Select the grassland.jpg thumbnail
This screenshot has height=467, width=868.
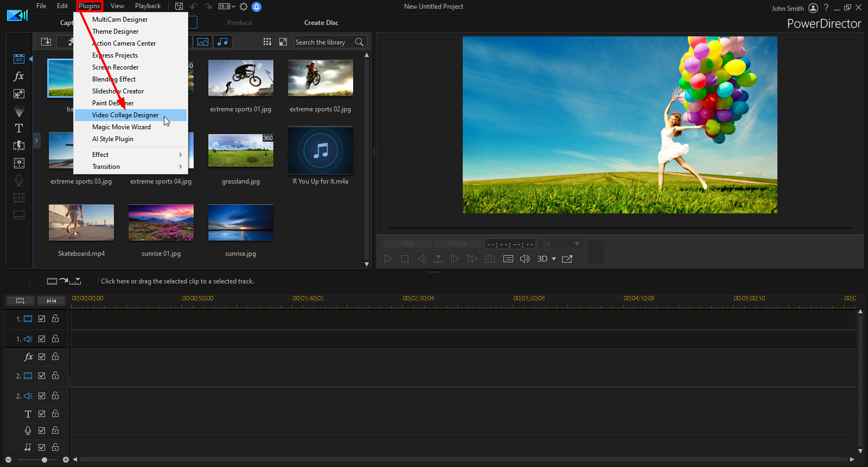pyautogui.click(x=241, y=150)
